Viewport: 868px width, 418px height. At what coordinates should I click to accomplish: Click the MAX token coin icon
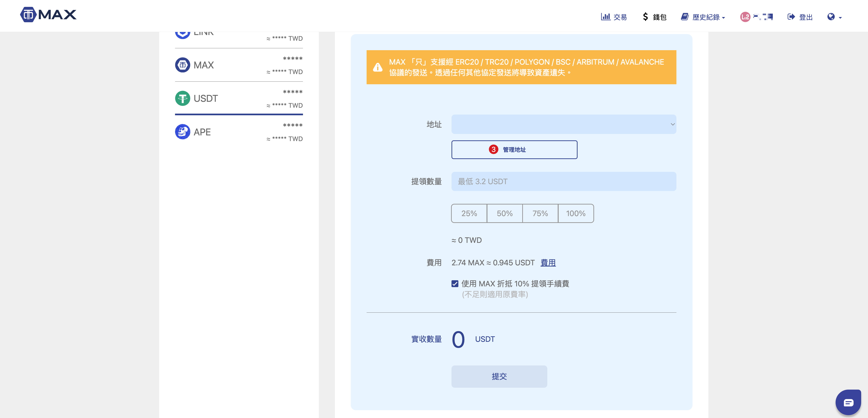pyautogui.click(x=183, y=65)
